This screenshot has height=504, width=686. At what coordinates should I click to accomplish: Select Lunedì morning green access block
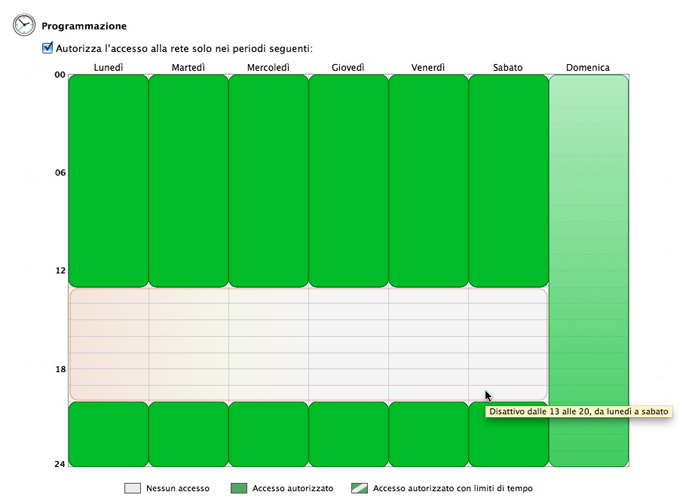click(108, 181)
